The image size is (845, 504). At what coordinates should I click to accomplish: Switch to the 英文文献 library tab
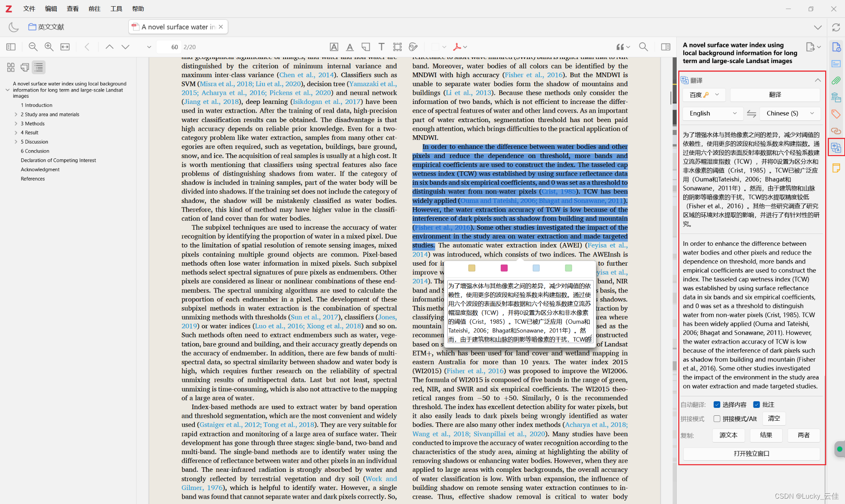click(x=46, y=27)
